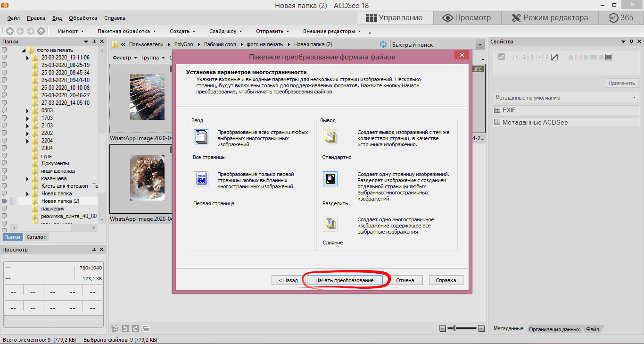Open the 'Метаданные по умолчанию' dropdown
Viewport: 644px width, 344px height.
point(634,98)
